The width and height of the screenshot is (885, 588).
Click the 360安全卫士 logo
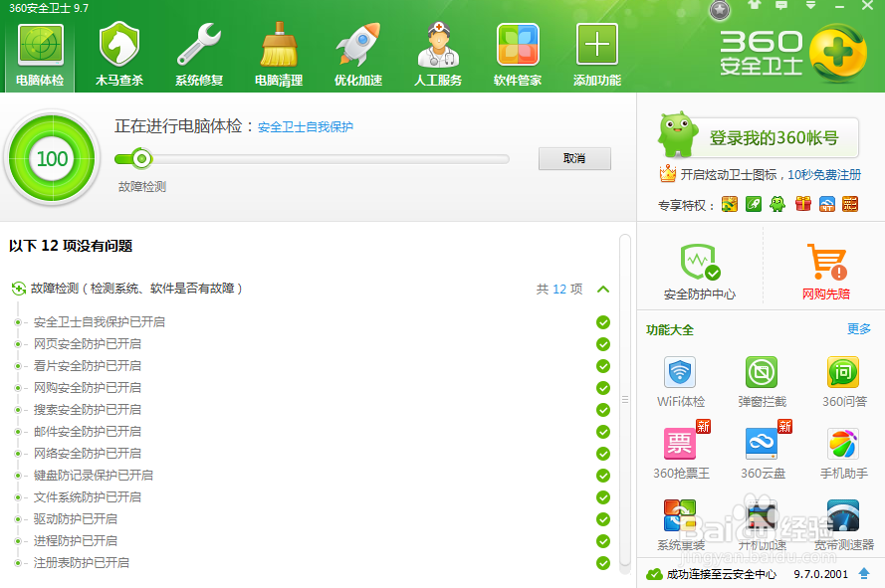[793, 53]
